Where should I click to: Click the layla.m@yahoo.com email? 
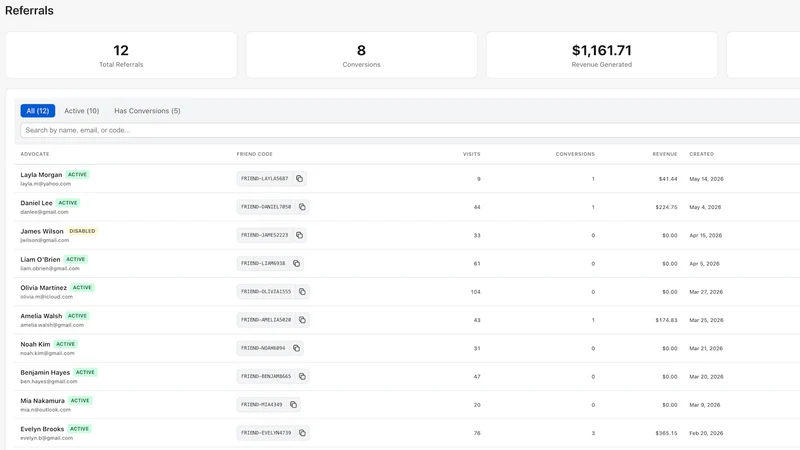[45, 184]
